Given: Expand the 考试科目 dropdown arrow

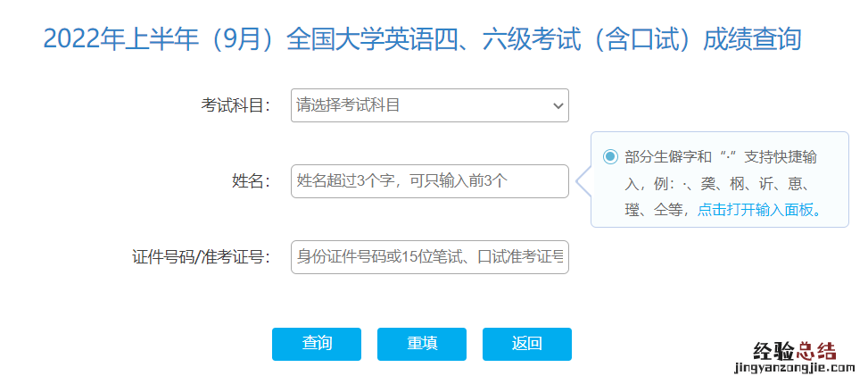Looking at the screenshot, I should point(558,105).
